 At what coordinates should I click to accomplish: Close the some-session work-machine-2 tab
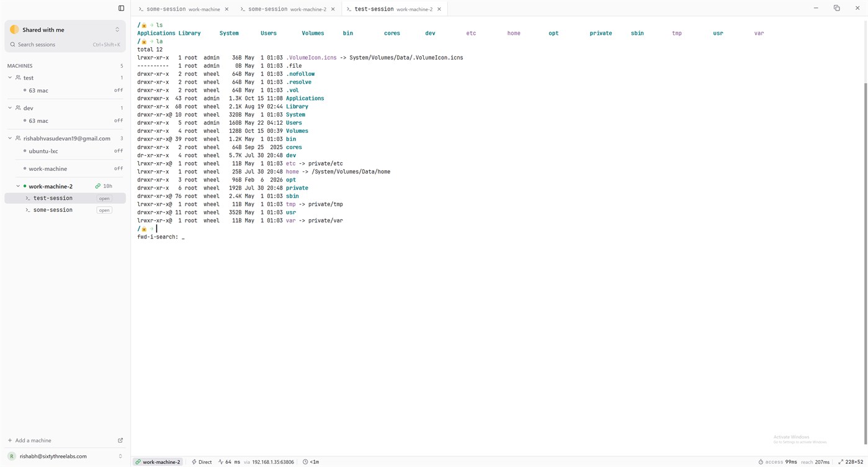click(x=333, y=9)
